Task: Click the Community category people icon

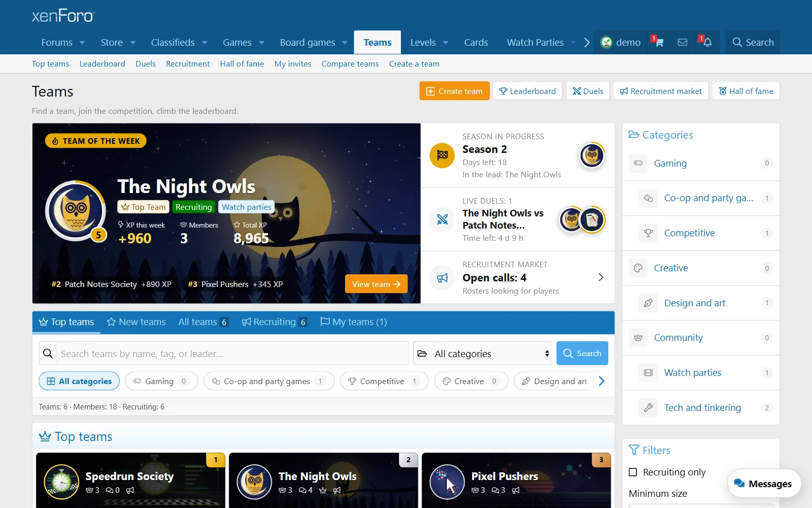Action: (x=638, y=338)
